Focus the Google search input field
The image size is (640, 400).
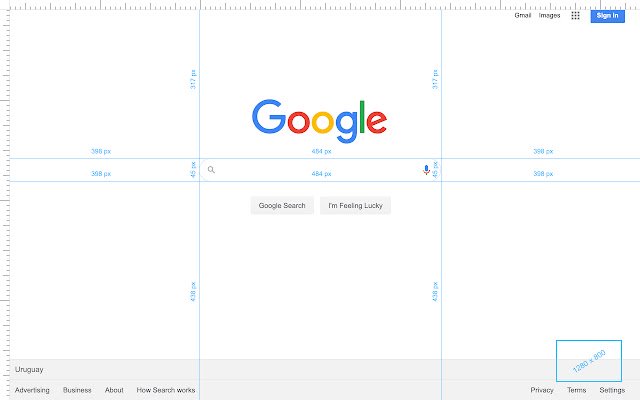click(320, 170)
